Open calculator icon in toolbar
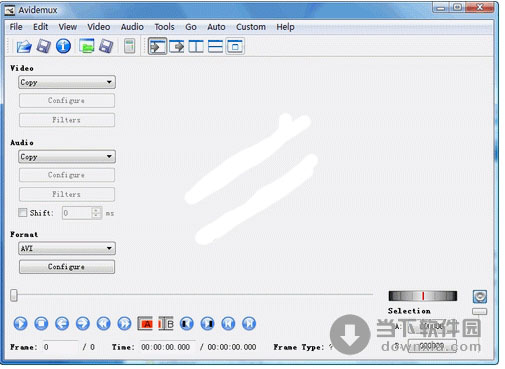This screenshot has height=369, width=505. [x=129, y=46]
